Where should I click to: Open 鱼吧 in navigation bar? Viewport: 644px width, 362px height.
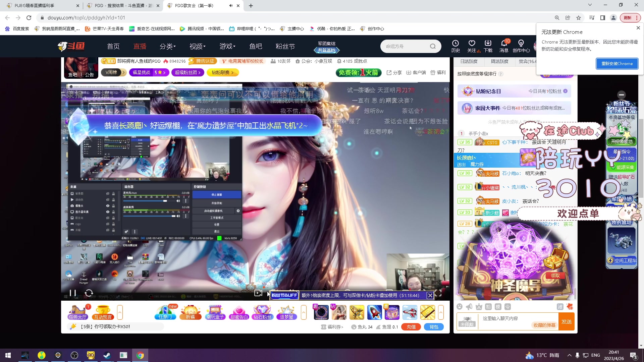[256, 46]
